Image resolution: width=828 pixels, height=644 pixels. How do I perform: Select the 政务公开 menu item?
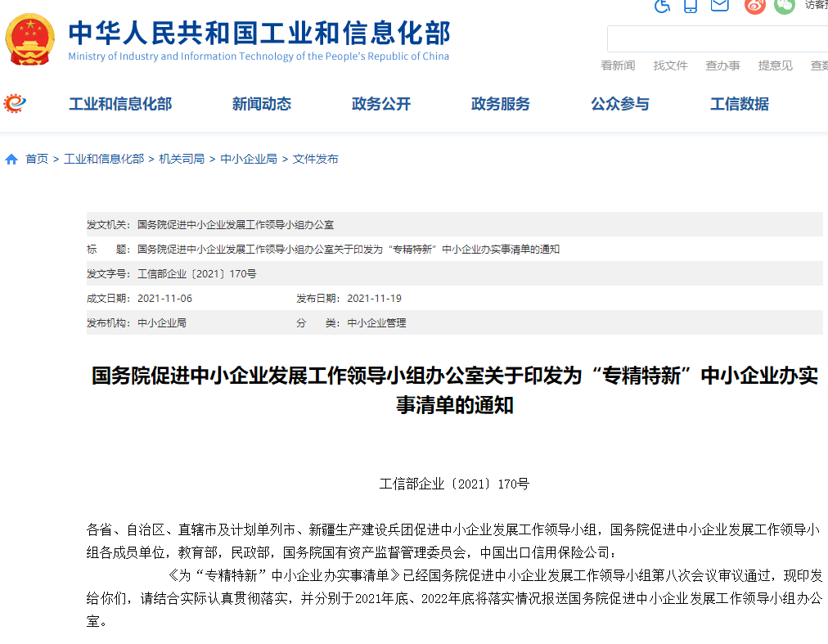pos(381,104)
